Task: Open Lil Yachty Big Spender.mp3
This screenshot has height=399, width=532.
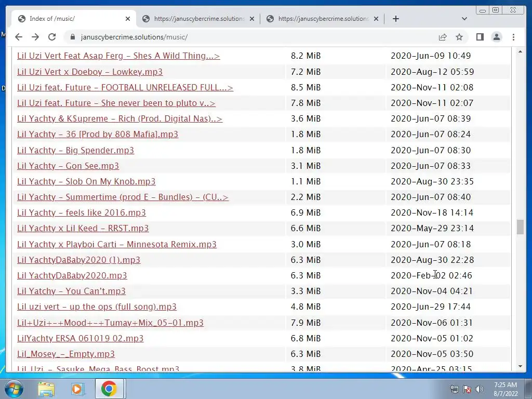Action: (x=76, y=150)
